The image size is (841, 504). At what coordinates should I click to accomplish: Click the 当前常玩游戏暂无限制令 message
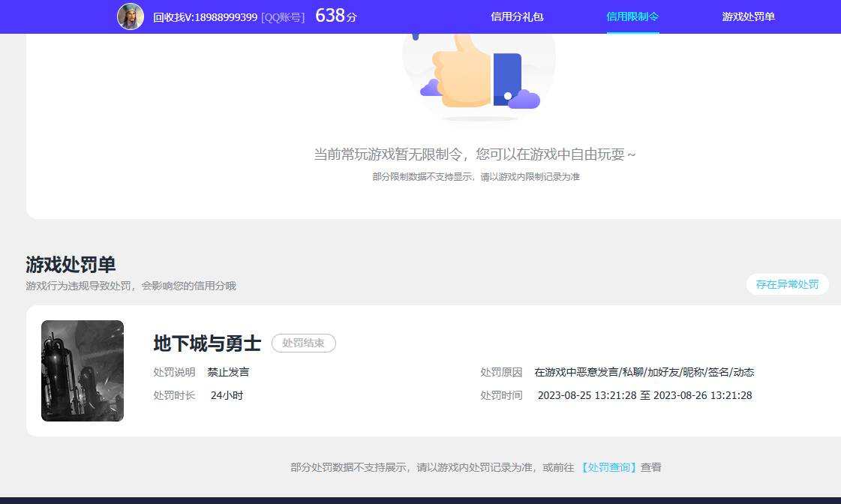click(x=475, y=154)
